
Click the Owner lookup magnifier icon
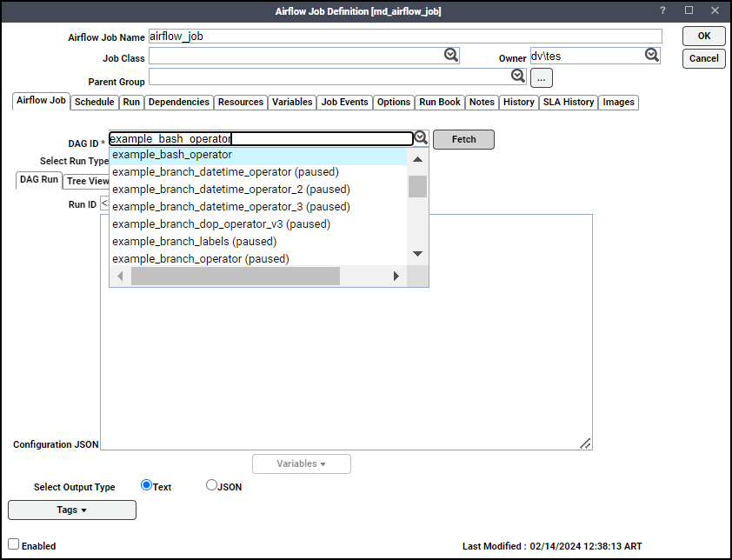point(652,55)
